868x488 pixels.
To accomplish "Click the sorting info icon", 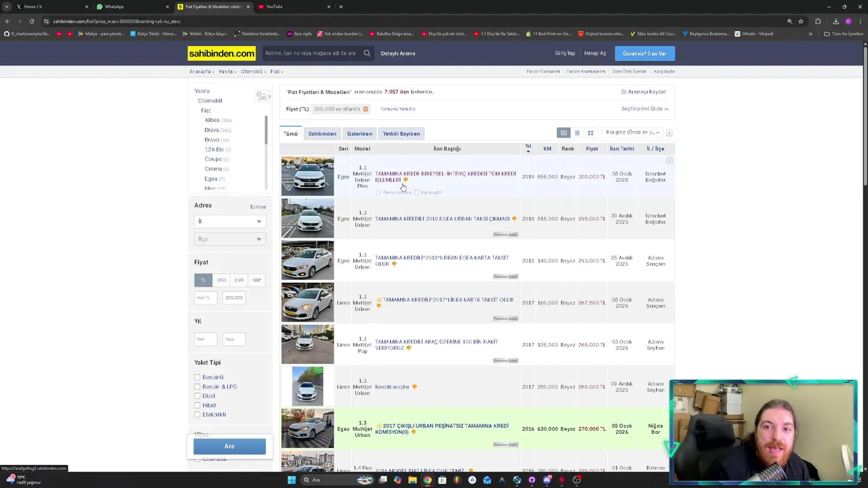I will coord(669,133).
